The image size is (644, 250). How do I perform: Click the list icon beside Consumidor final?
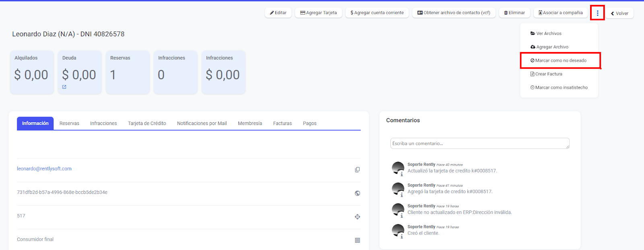tap(357, 240)
